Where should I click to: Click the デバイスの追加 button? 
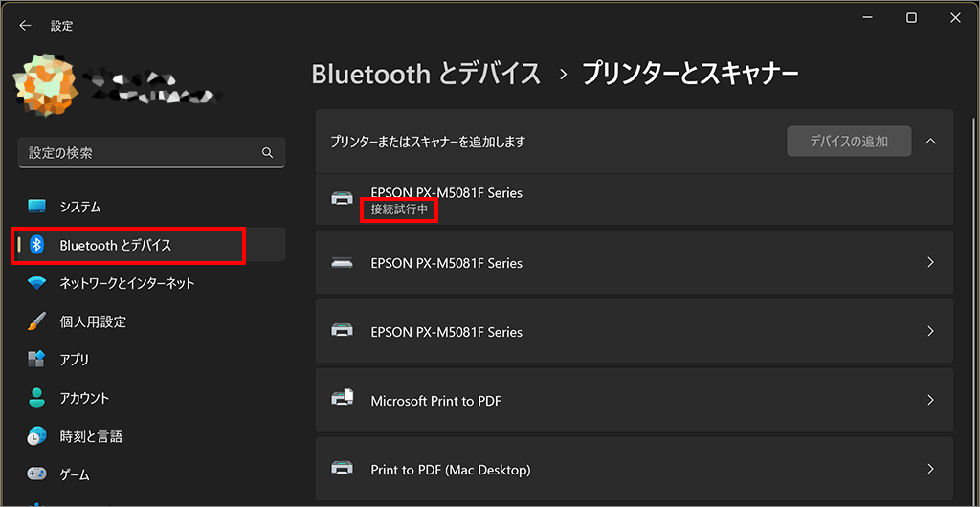click(849, 142)
